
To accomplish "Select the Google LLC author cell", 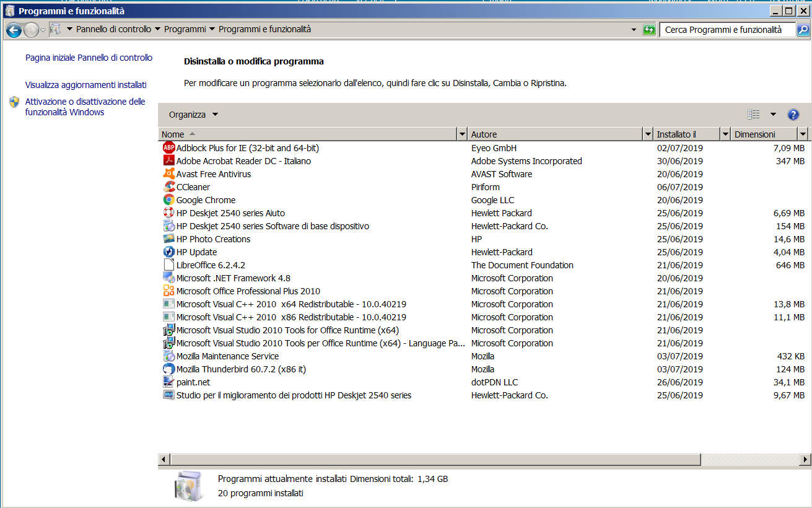I will (x=492, y=200).
